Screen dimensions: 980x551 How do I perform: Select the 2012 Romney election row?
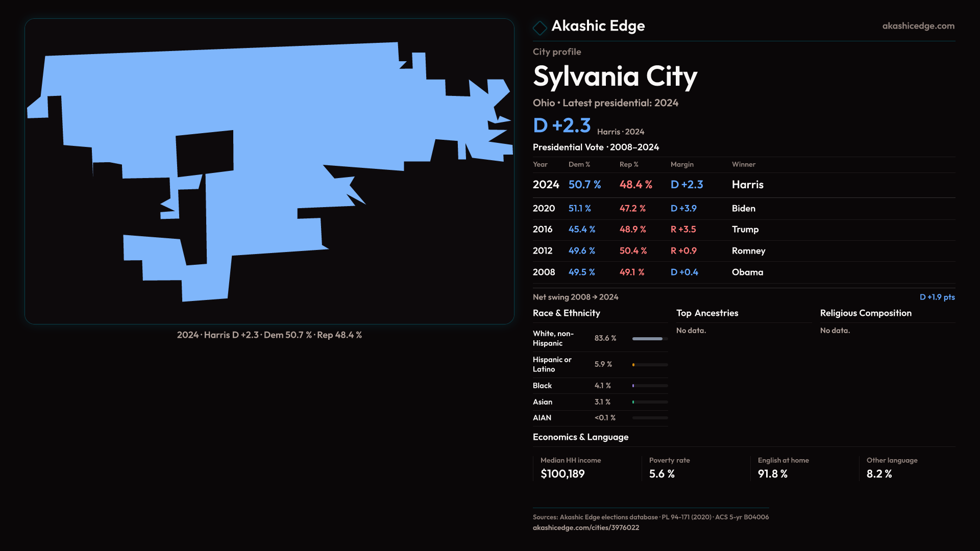click(x=743, y=251)
